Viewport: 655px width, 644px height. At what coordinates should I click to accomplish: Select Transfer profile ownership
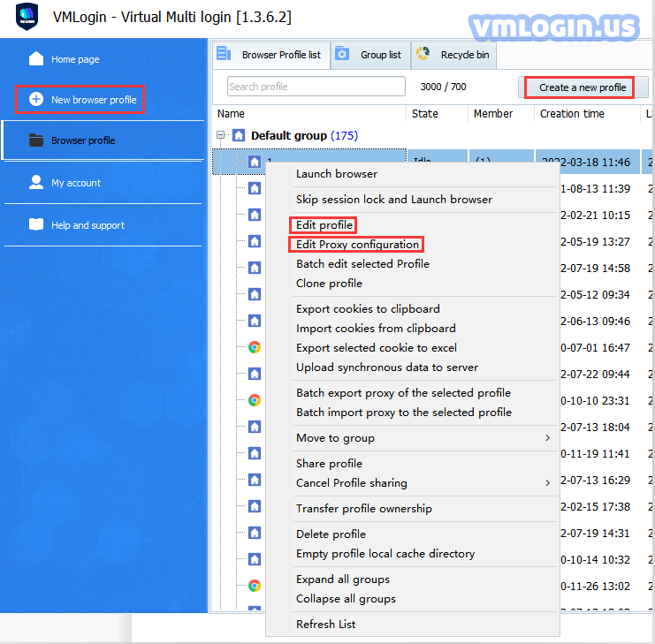tap(413, 508)
